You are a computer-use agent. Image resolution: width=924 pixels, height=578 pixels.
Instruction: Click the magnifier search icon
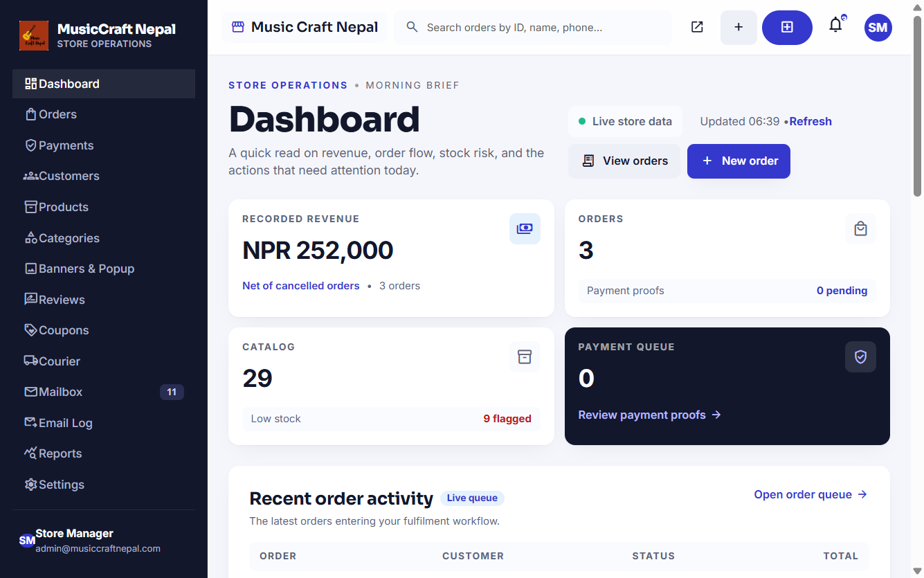click(413, 27)
